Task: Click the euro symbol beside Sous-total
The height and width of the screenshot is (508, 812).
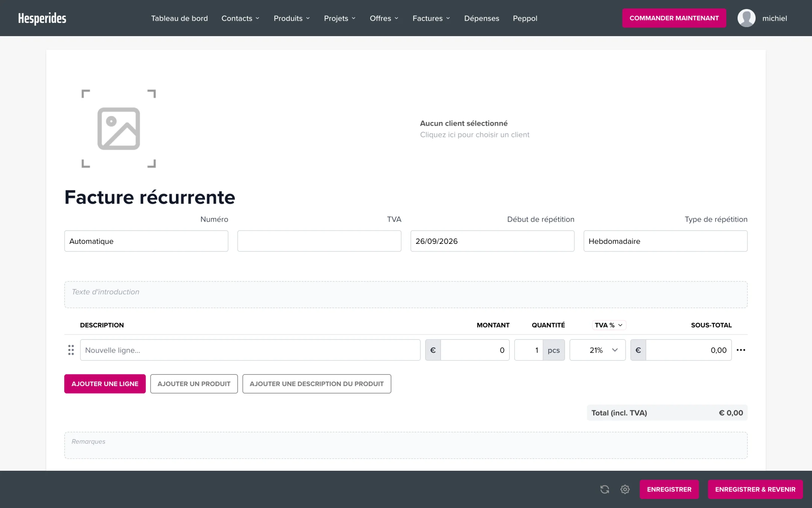Action: pyautogui.click(x=638, y=350)
